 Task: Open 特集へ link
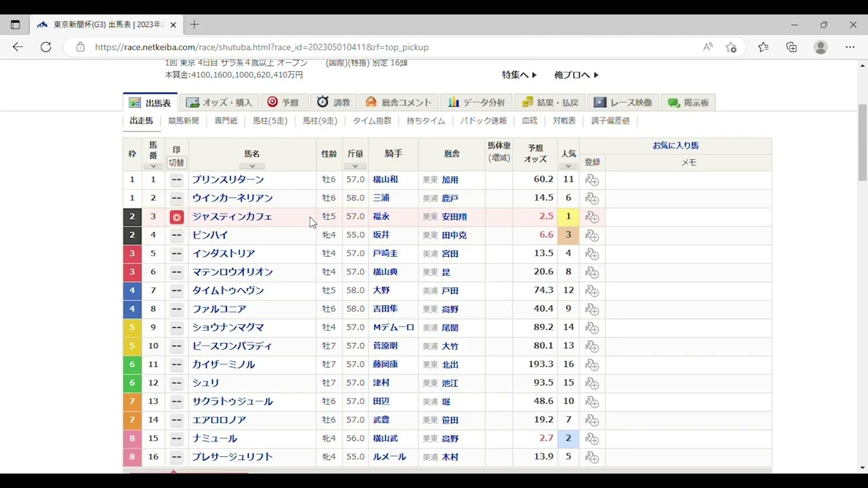pyautogui.click(x=519, y=75)
